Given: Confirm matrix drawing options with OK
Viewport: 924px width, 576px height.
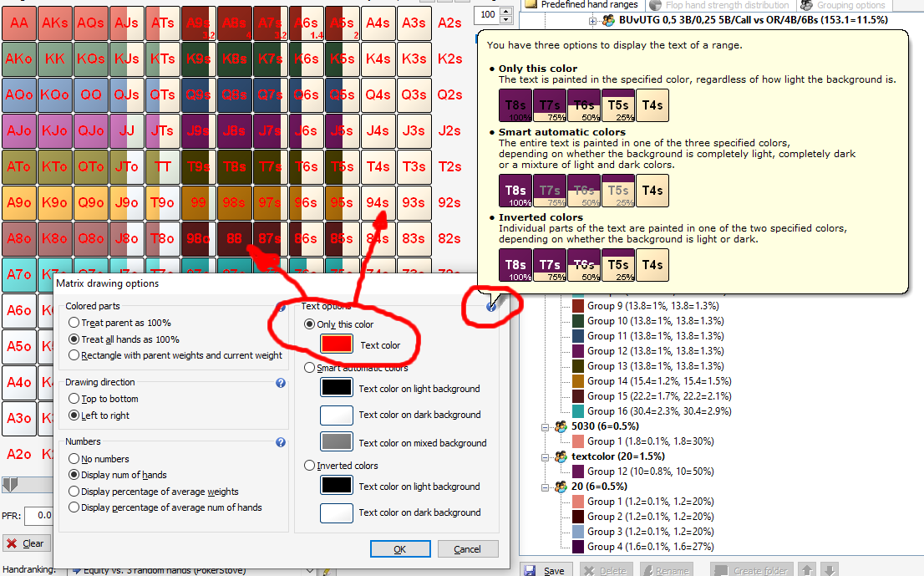Looking at the screenshot, I should click(400, 549).
